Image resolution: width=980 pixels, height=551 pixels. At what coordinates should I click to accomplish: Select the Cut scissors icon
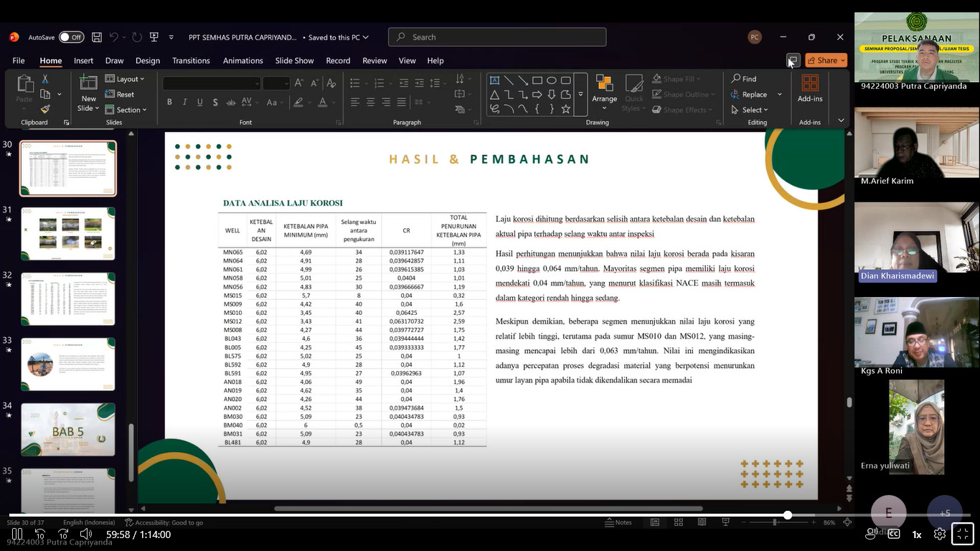click(x=45, y=79)
